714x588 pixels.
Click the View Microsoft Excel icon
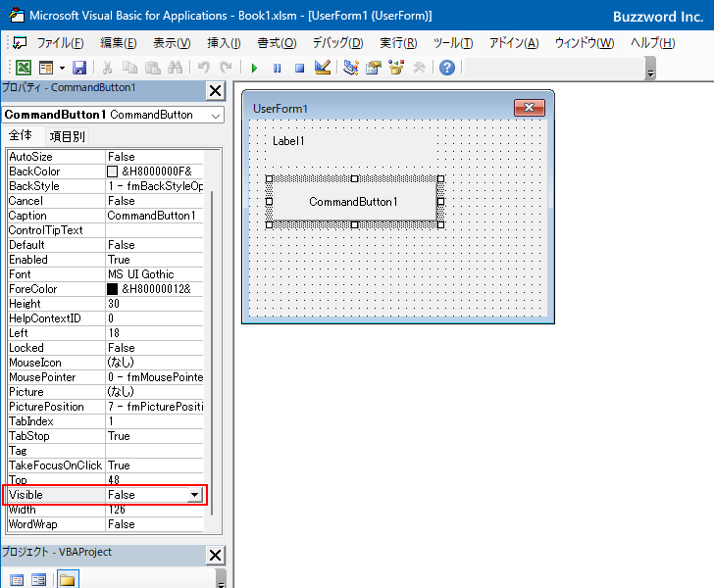pos(24,68)
